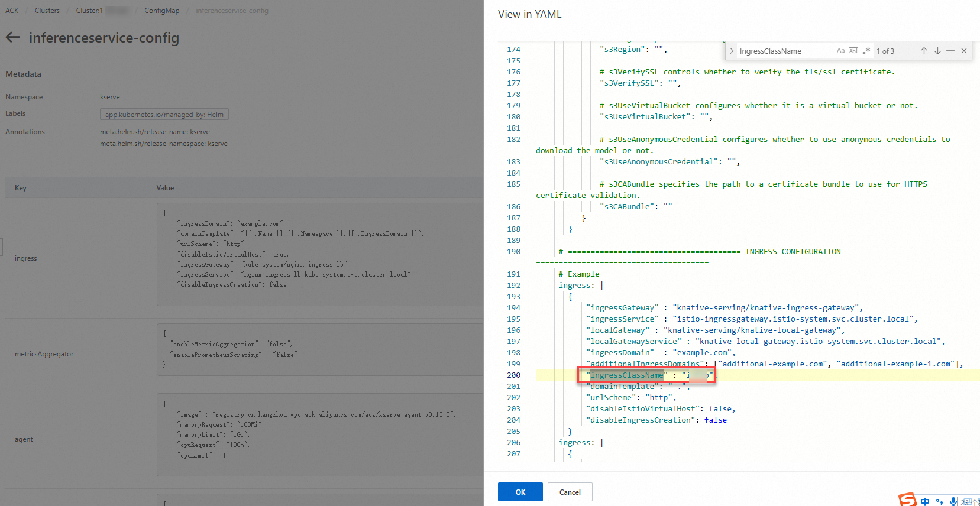The height and width of the screenshot is (506, 980).
Task: Click the Value column header
Action: tap(166, 188)
